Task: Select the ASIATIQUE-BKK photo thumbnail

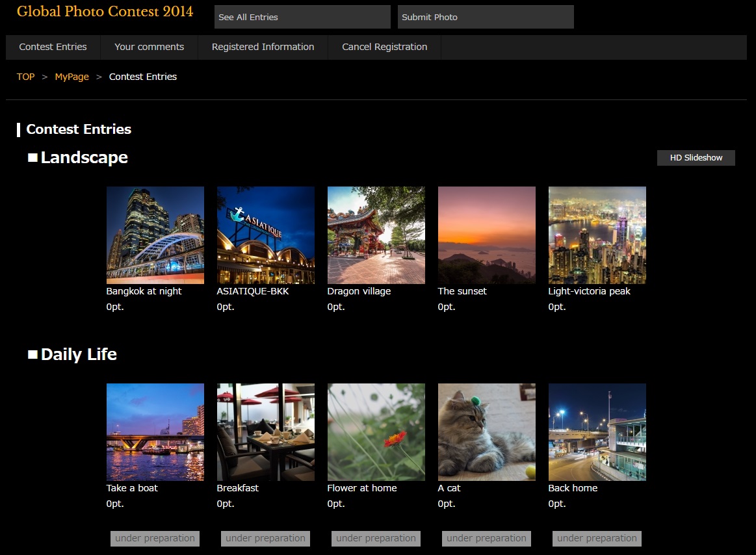Action: 265,235
